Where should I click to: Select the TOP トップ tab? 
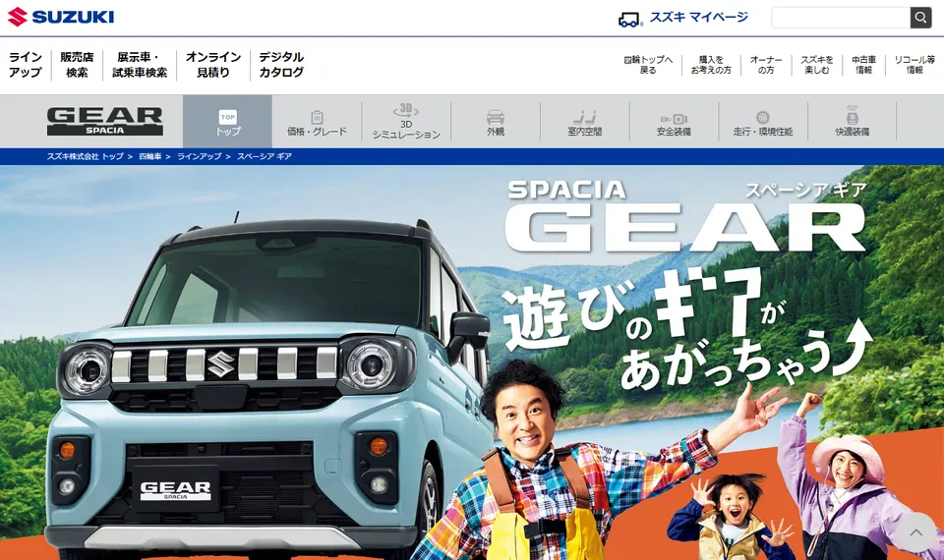coord(227,122)
